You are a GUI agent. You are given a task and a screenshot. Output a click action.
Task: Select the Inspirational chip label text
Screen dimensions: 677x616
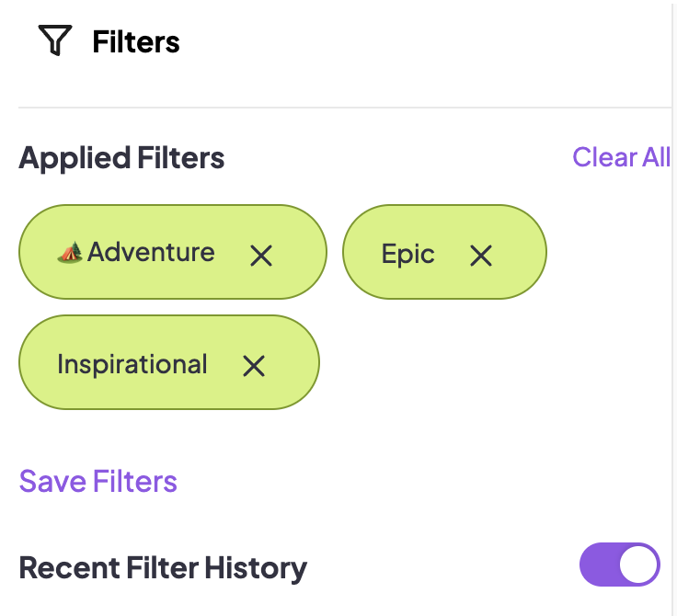(132, 364)
